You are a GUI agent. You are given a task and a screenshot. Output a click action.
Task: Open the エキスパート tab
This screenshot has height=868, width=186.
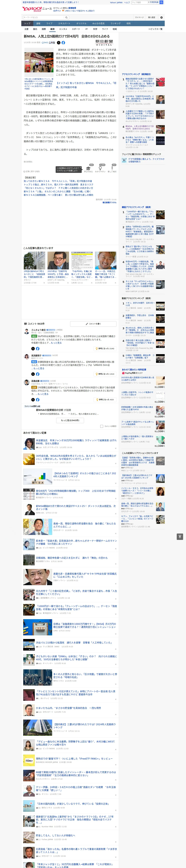[64, 23]
